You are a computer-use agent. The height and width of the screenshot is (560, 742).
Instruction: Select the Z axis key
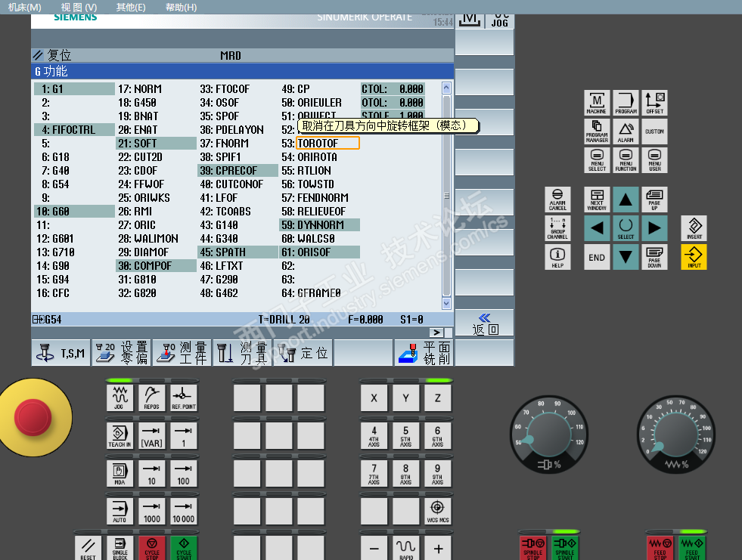[x=438, y=398]
